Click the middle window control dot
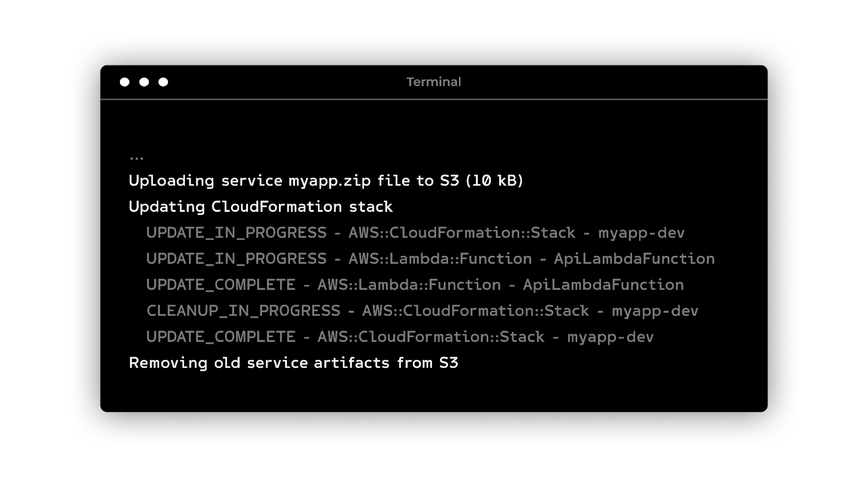Image resolution: width=868 pixels, height=477 pixels. tap(144, 82)
